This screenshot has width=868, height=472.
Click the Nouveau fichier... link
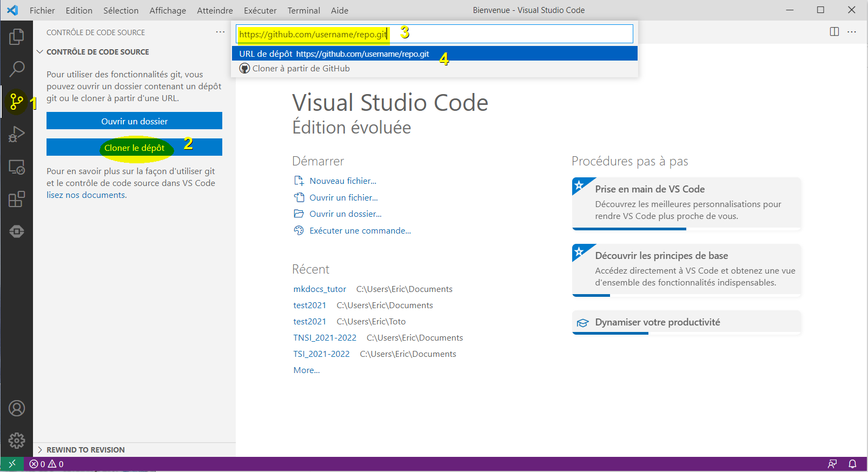coord(343,181)
